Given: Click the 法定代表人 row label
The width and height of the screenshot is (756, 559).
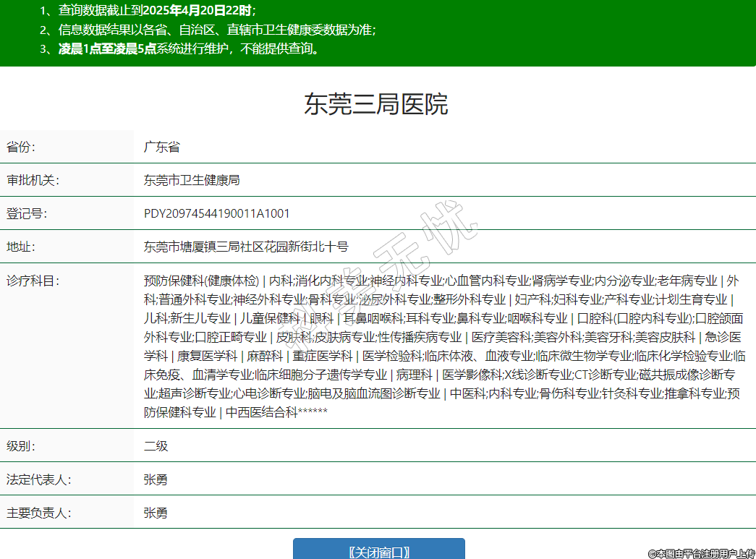Looking at the screenshot, I should 39,479.
